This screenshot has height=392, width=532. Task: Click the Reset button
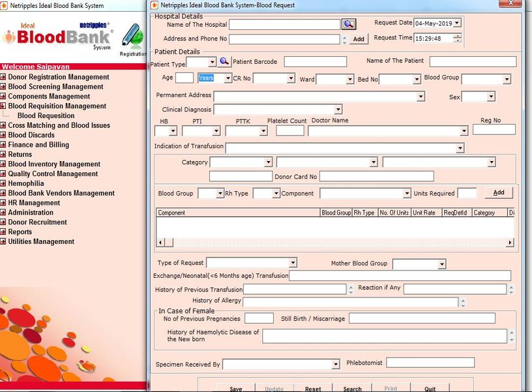click(313, 388)
